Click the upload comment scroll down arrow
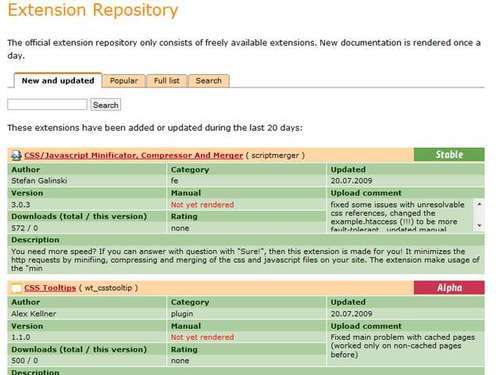This screenshot has width=500, height=375. pos(479,226)
